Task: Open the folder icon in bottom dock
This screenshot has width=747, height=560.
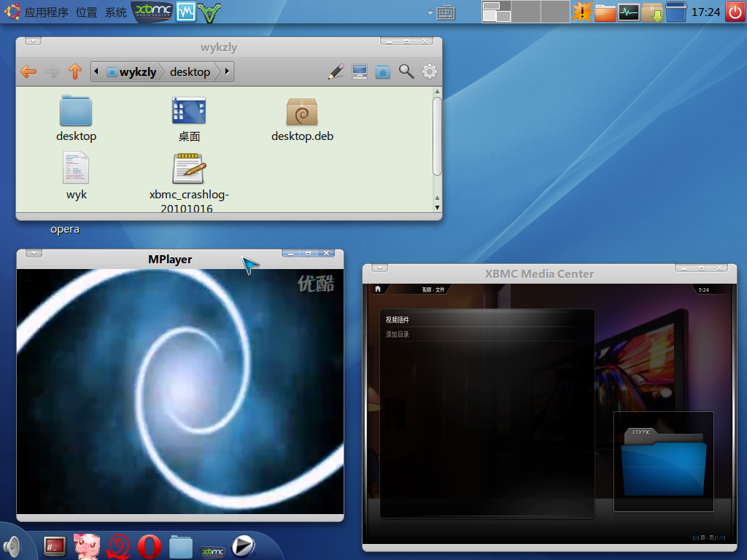Action: pyautogui.click(x=181, y=547)
